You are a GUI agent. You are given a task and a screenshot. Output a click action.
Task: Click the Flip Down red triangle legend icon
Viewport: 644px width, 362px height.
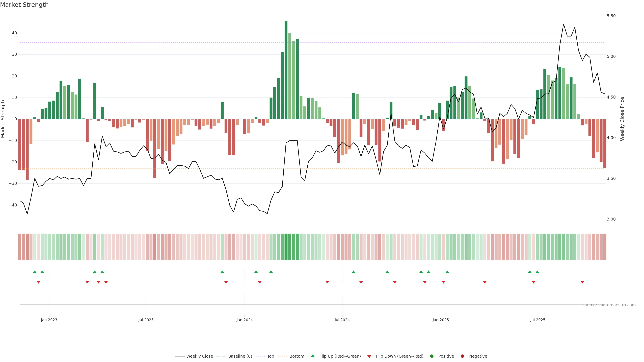(369, 356)
